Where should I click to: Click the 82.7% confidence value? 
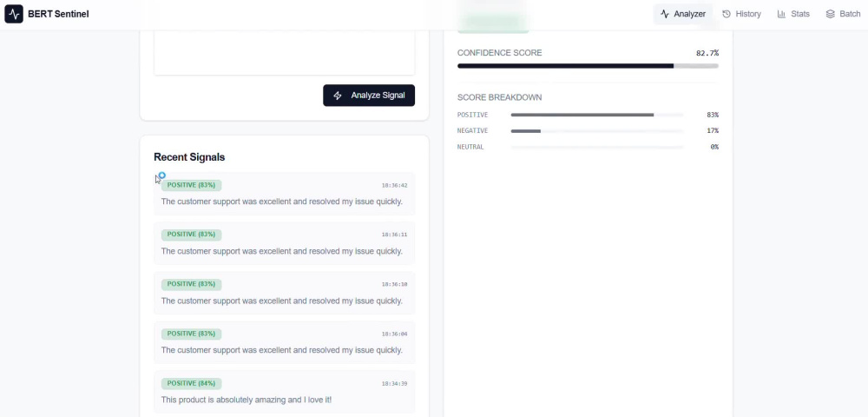click(707, 53)
